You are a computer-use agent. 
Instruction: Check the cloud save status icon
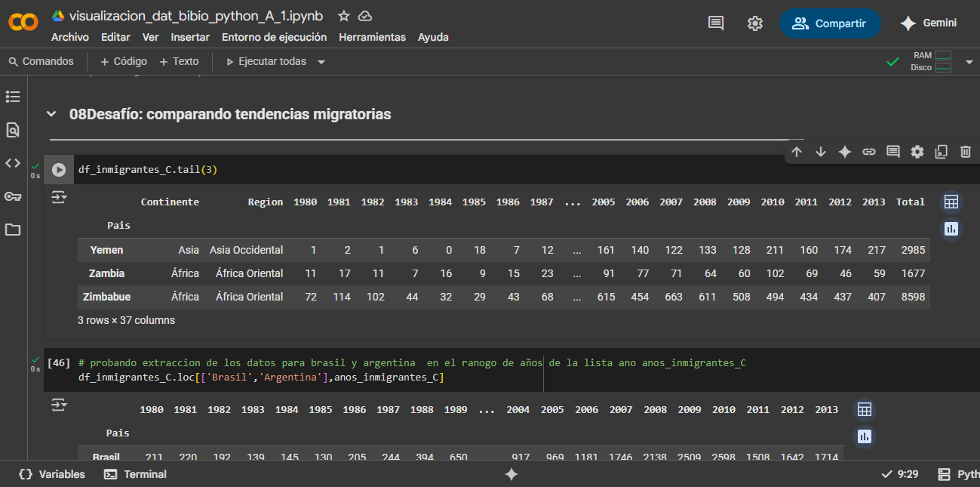[365, 16]
